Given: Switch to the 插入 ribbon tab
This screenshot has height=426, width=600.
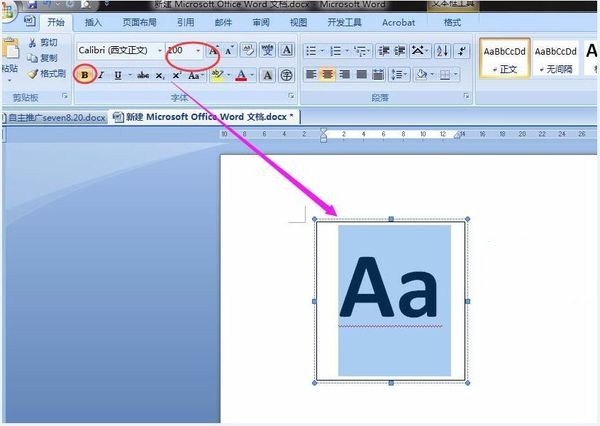Looking at the screenshot, I should point(93,21).
